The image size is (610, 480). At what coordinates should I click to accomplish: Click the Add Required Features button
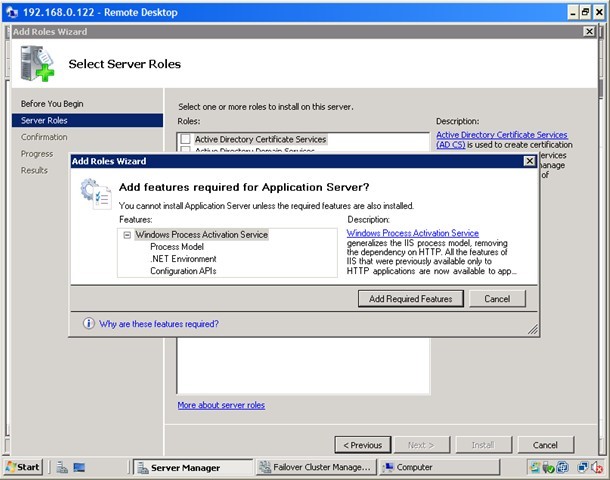click(410, 299)
